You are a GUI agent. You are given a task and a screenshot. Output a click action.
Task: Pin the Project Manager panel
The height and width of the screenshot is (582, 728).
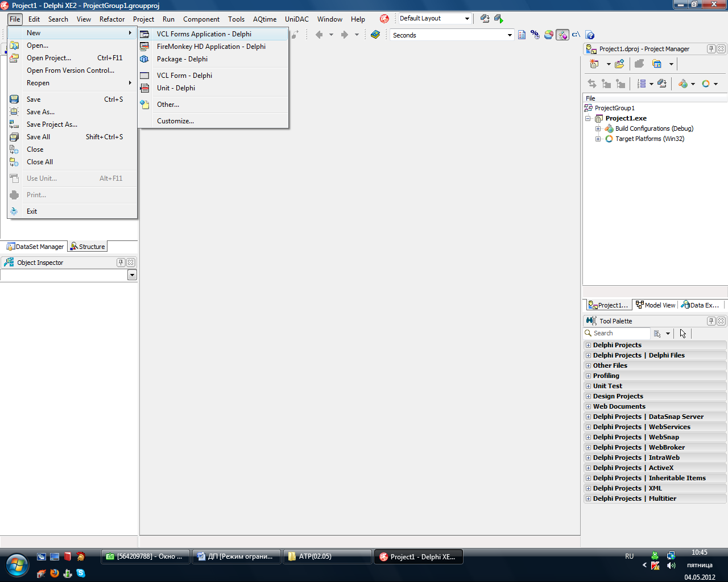click(x=711, y=49)
